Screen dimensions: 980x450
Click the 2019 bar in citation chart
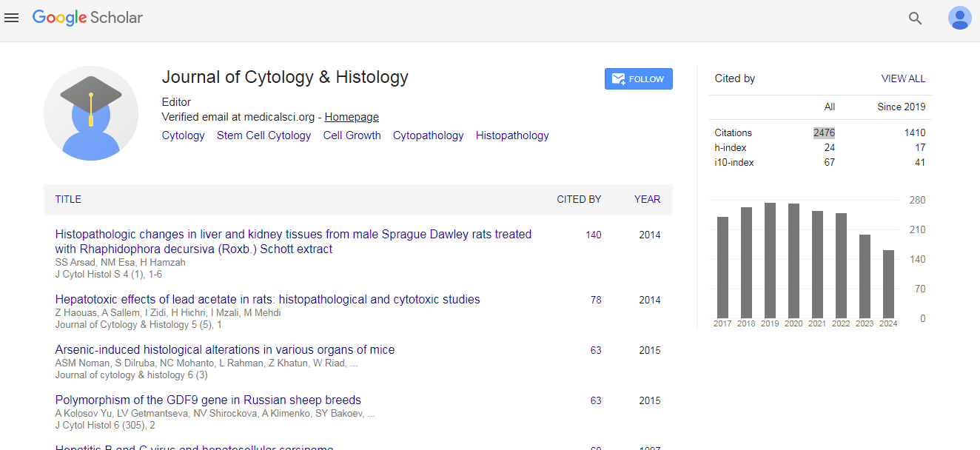pyautogui.click(x=770, y=261)
